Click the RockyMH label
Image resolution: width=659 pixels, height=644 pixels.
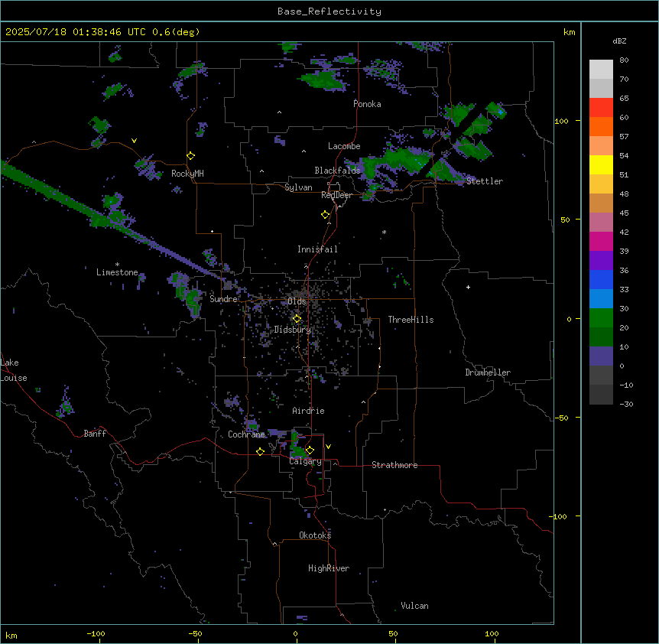187,174
